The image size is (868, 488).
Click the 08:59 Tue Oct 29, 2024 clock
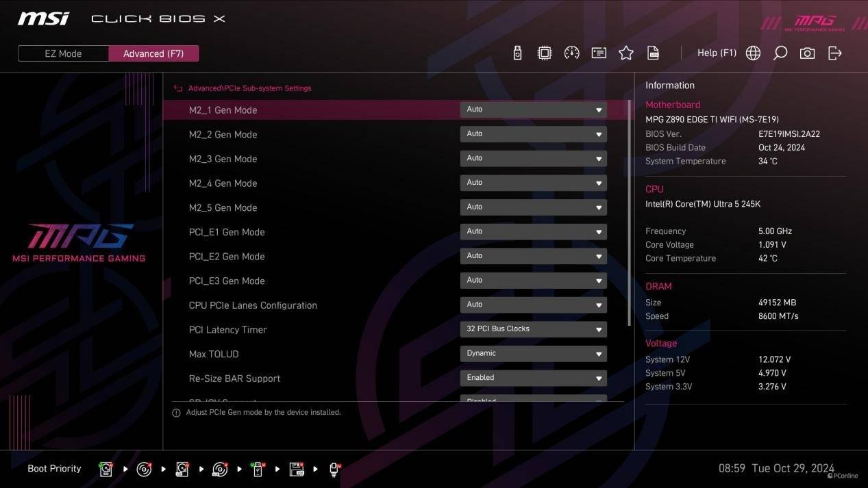coord(776,469)
